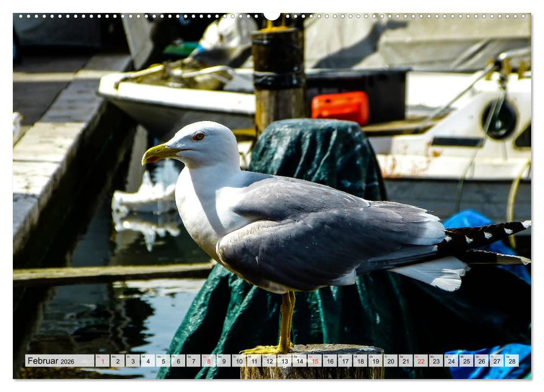Viewport: 544px width, 392px height.
Task: Select day 11 on the wooden post
Action: tap(254, 361)
